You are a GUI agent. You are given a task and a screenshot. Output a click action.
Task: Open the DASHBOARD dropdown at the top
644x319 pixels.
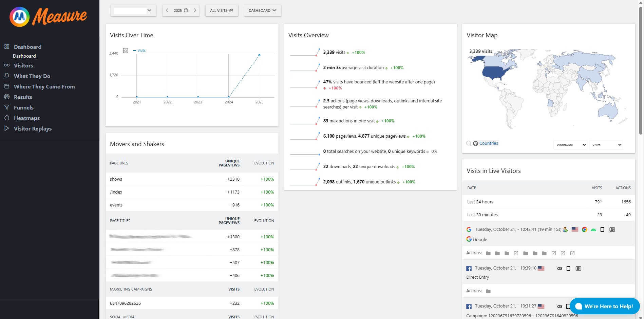262,11
